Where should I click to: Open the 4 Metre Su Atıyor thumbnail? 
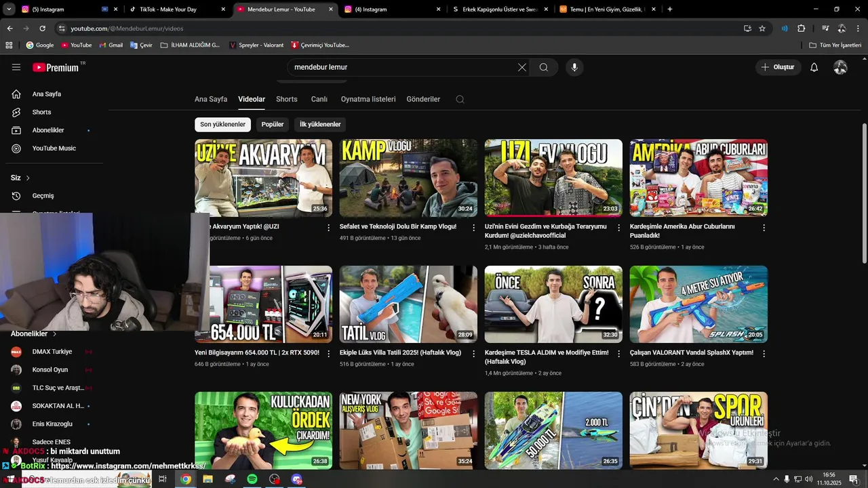pos(698,304)
